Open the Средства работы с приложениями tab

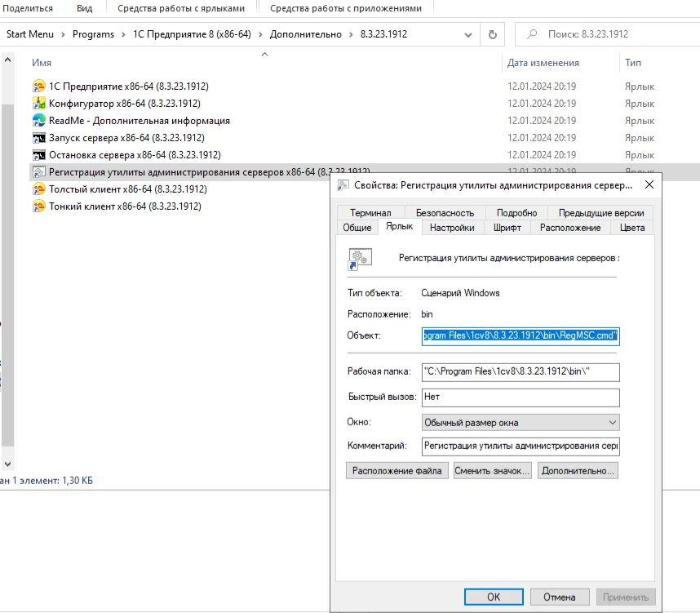(x=346, y=8)
